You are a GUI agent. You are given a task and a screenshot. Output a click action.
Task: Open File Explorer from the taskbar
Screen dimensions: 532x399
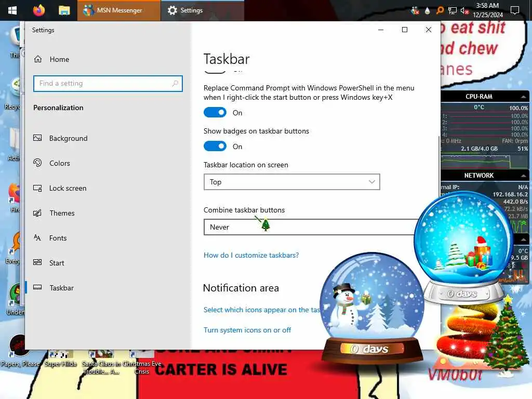coord(64,10)
